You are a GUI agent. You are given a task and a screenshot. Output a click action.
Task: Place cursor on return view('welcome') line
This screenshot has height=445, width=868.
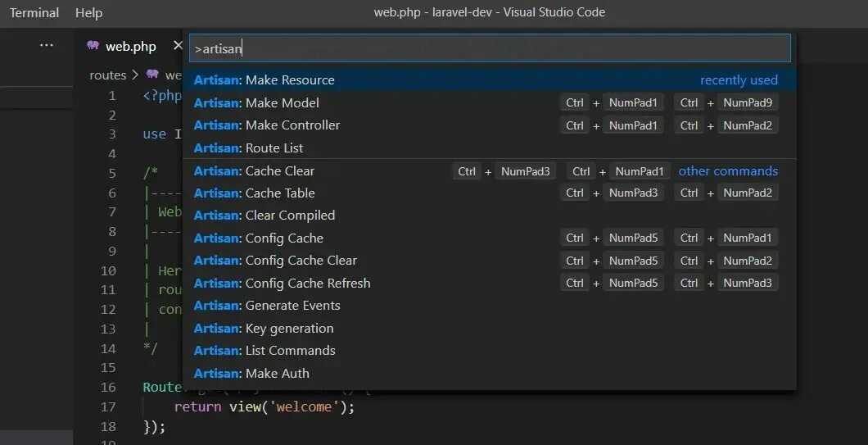click(x=264, y=406)
